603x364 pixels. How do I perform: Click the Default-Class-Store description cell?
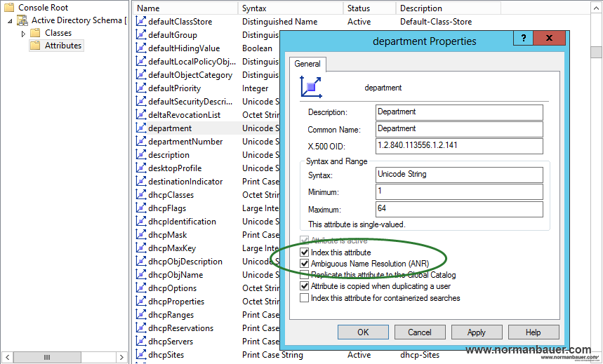tap(436, 22)
